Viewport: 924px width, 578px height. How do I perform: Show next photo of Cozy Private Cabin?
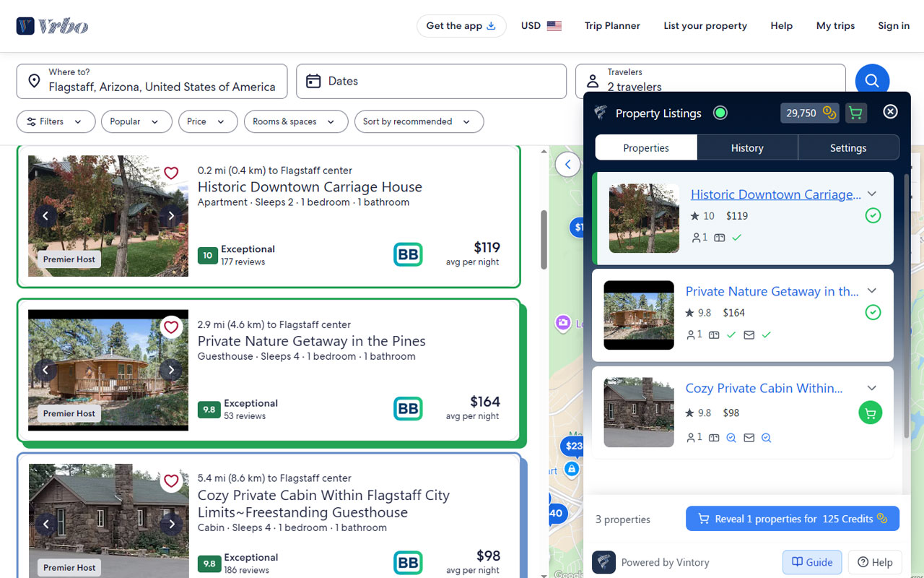(171, 524)
